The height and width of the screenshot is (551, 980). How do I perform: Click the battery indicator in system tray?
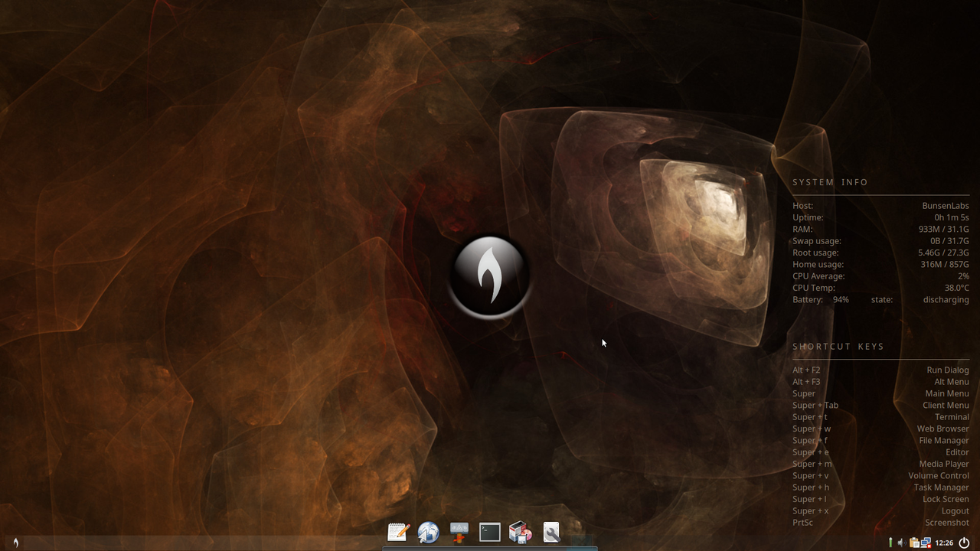click(x=890, y=543)
